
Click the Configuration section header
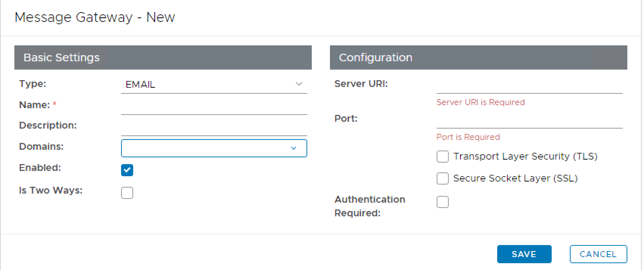478,57
